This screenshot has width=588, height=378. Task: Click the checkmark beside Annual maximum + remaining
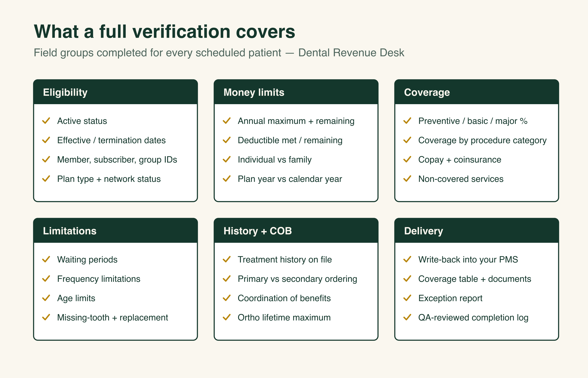click(x=227, y=121)
